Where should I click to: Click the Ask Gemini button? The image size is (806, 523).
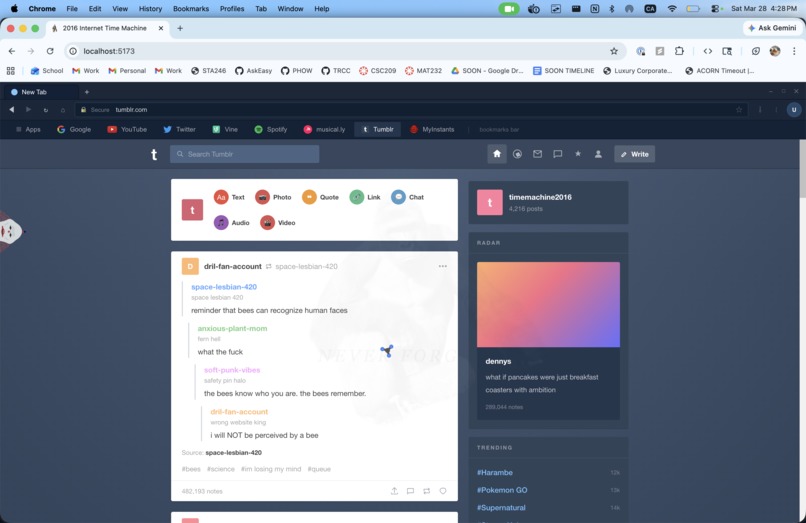tap(772, 28)
